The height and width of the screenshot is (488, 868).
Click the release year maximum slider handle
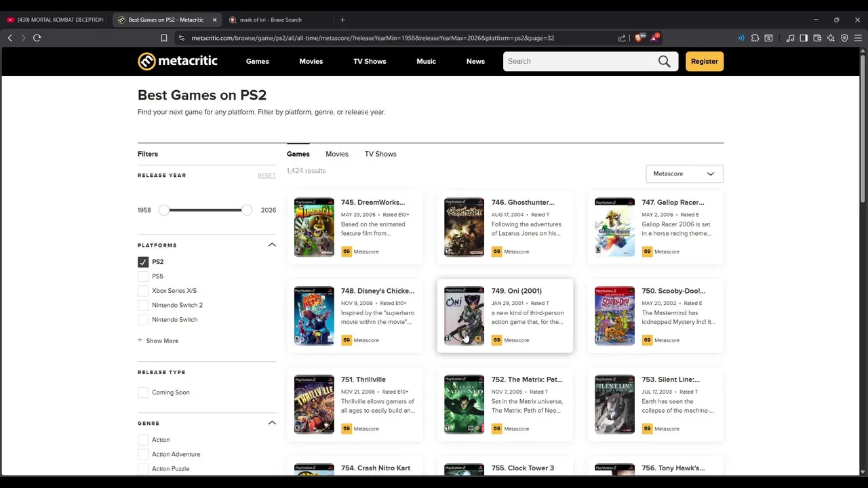pyautogui.click(x=247, y=210)
